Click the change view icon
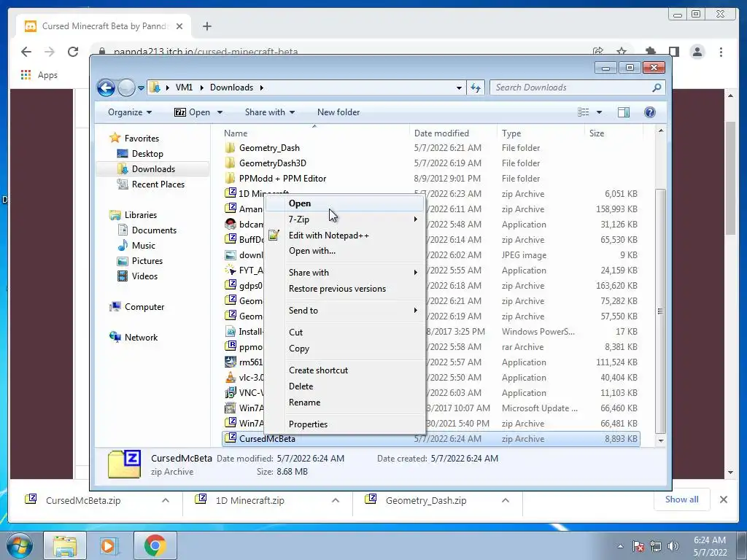The width and height of the screenshot is (747, 560). [x=583, y=112]
